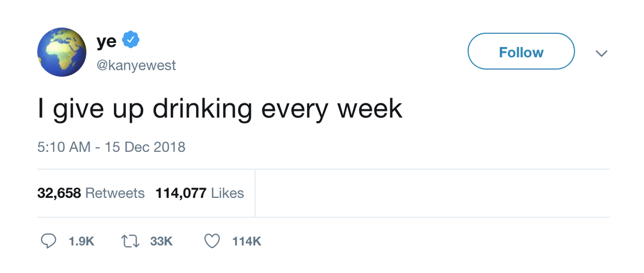Screen dimensions: 644x273
Task: Click the 1.9K reply count
Action: click(x=82, y=242)
